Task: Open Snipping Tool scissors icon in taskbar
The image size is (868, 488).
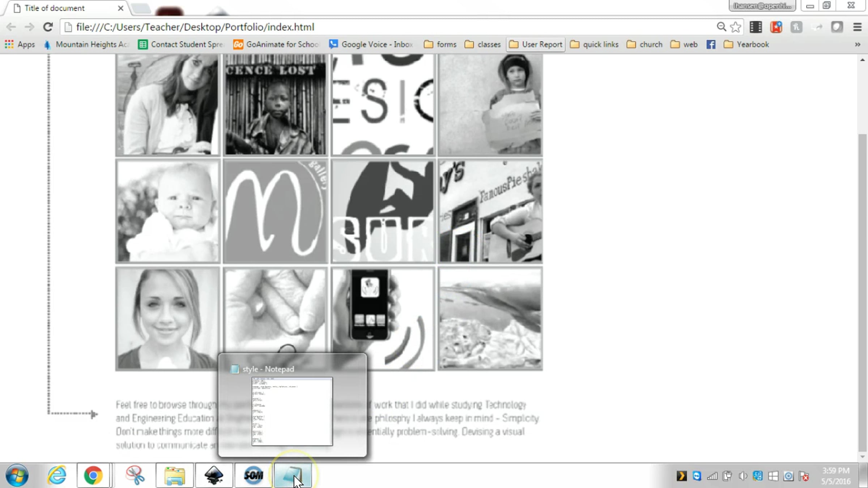Action: [135, 475]
